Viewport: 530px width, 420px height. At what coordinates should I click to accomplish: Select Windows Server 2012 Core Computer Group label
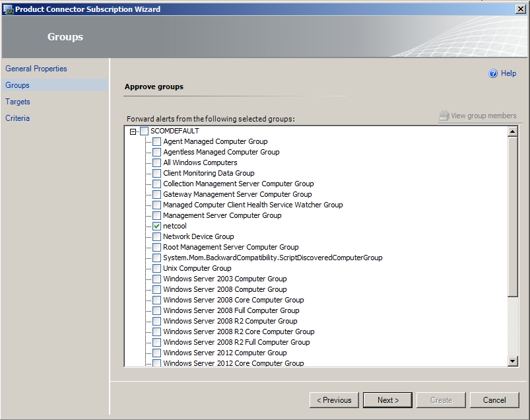point(233,363)
